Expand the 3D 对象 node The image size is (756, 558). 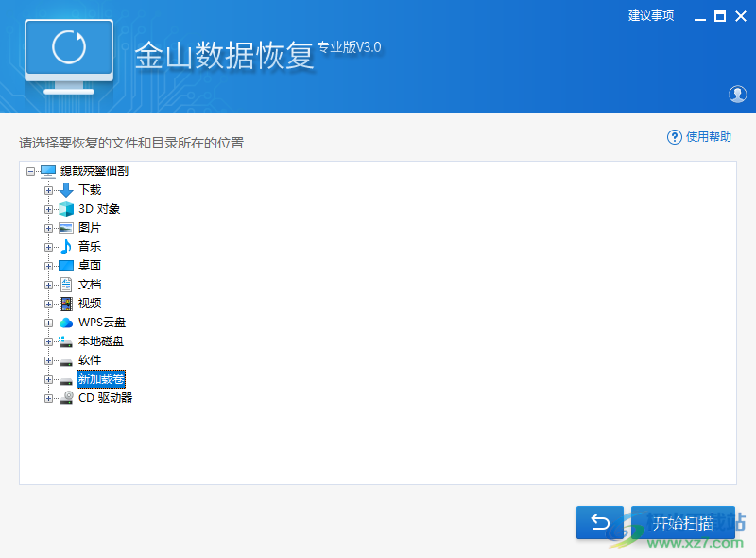(x=48, y=209)
